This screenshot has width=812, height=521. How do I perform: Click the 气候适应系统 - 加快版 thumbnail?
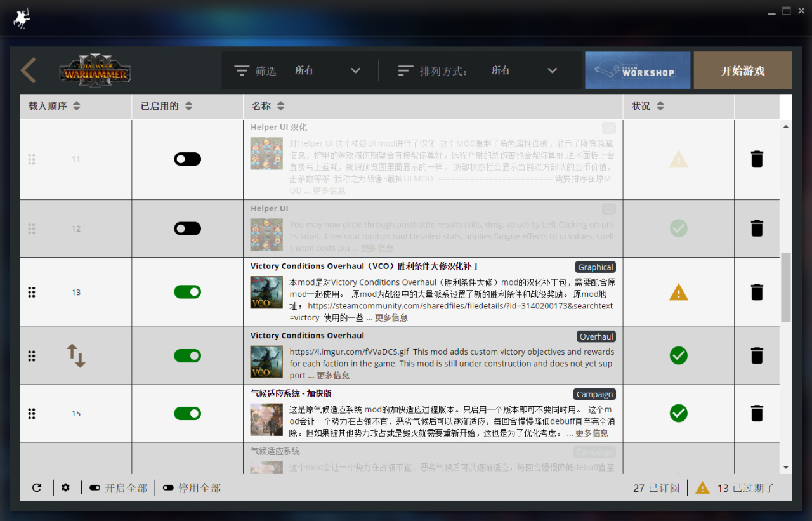click(266, 419)
